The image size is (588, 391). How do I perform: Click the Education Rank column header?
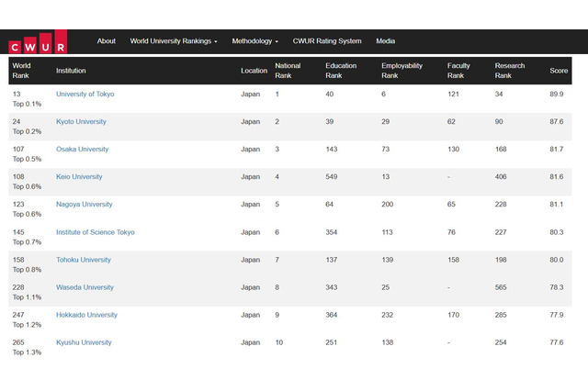(x=341, y=71)
